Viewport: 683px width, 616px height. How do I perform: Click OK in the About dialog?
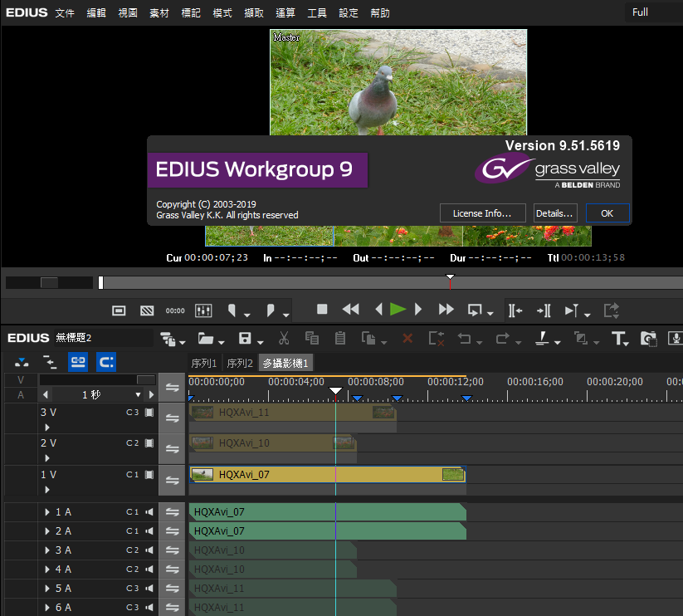tap(607, 213)
